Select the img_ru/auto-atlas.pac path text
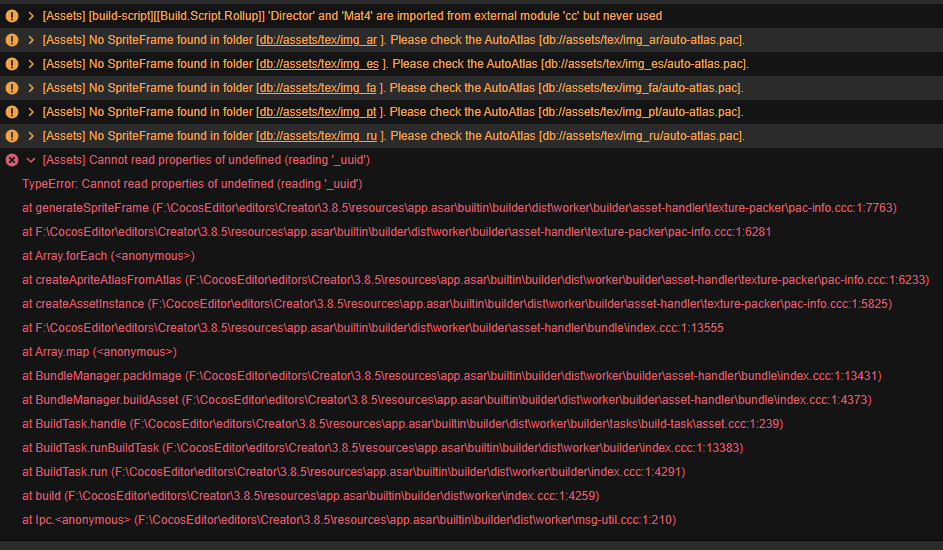The image size is (943, 550). point(642,136)
